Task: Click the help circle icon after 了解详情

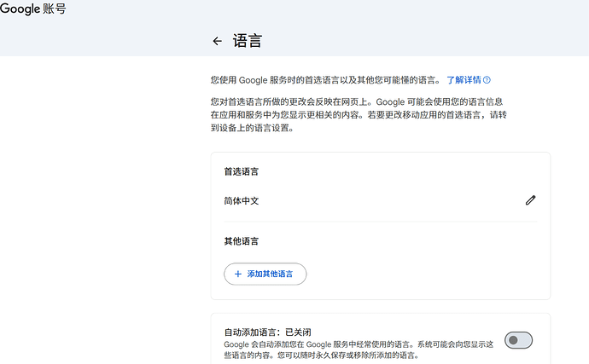Action: (487, 80)
